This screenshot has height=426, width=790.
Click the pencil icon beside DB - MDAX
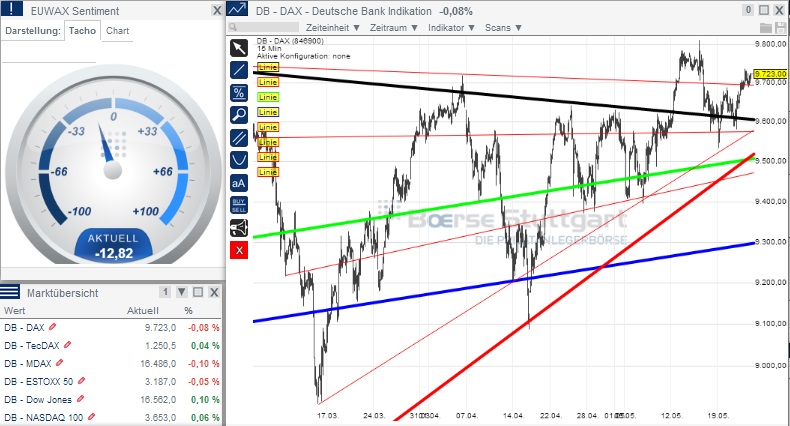[x=59, y=363]
